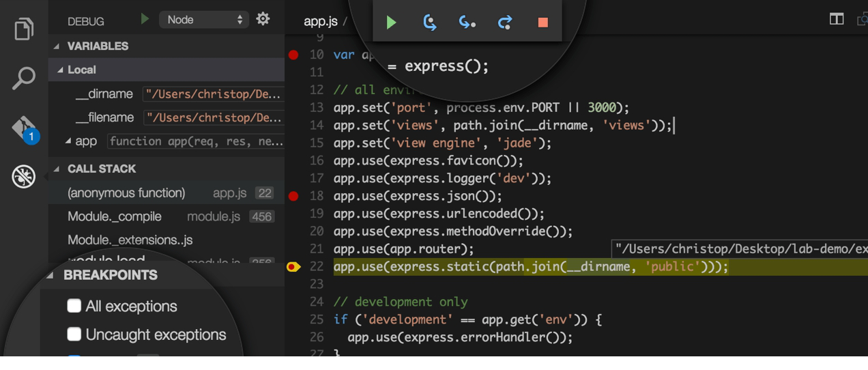The image size is (868, 370).
Task: Click line 20 express.methodOverride() code
Action: (x=453, y=232)
